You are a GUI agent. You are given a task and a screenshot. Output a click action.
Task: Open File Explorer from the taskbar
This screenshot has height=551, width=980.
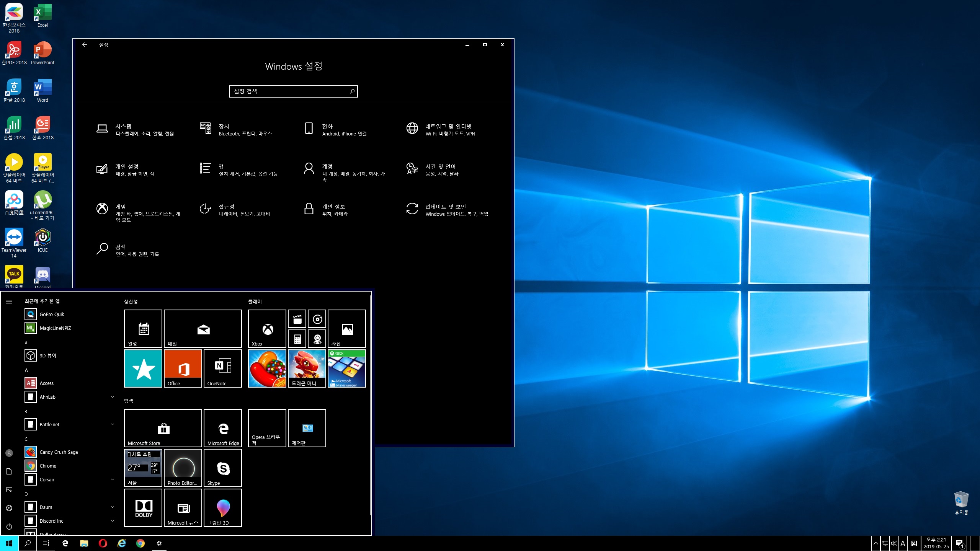click(84, 543)
